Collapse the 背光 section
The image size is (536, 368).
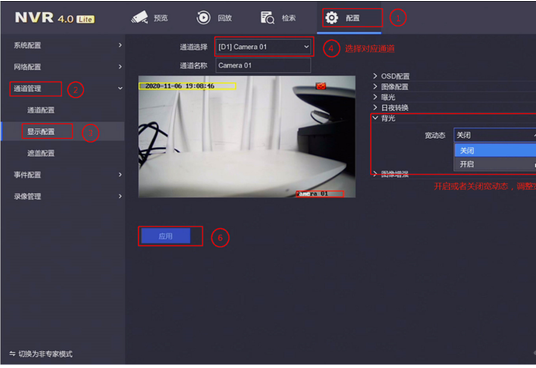pos(384,118)
